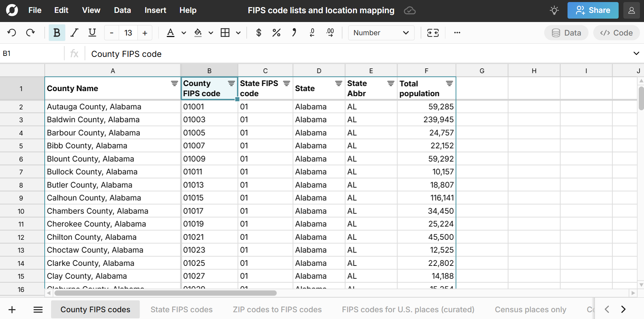Toggle underline formatting

coord(92,33)
